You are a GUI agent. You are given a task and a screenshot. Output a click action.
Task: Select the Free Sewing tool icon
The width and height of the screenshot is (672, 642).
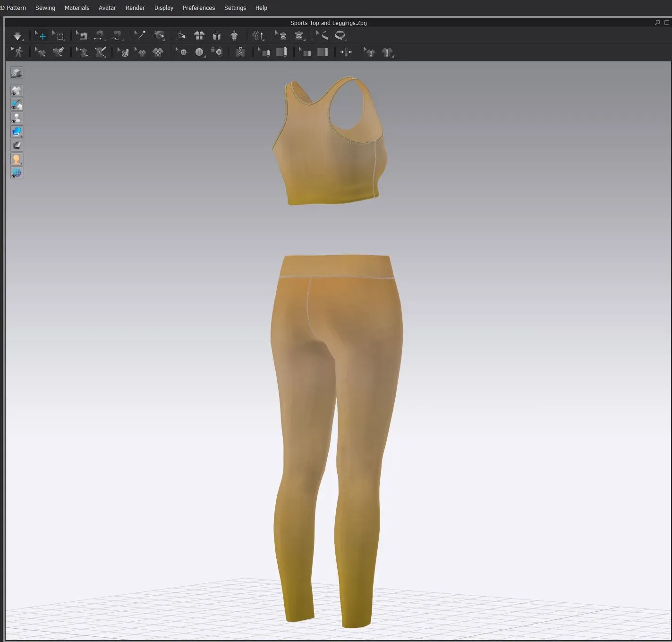(117, 36)
